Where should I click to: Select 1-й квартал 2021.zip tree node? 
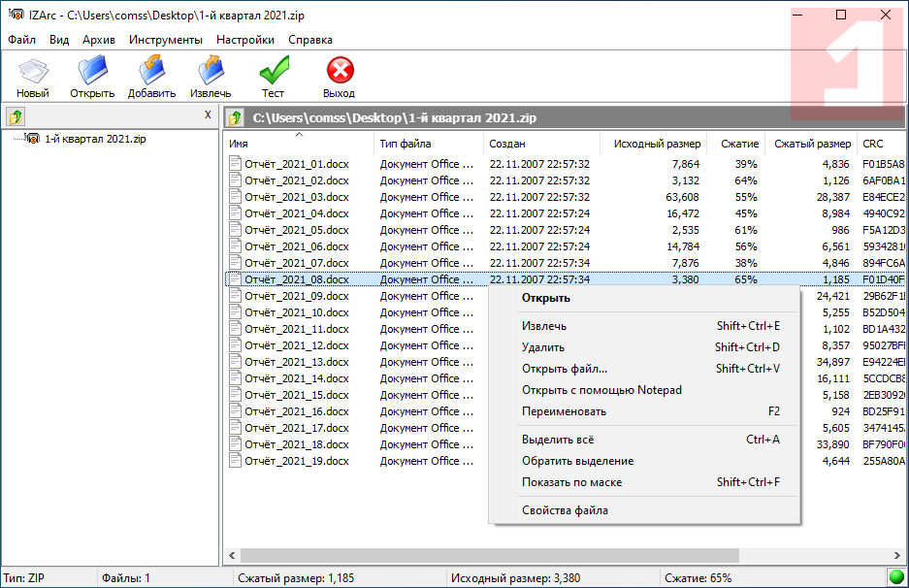95,139
